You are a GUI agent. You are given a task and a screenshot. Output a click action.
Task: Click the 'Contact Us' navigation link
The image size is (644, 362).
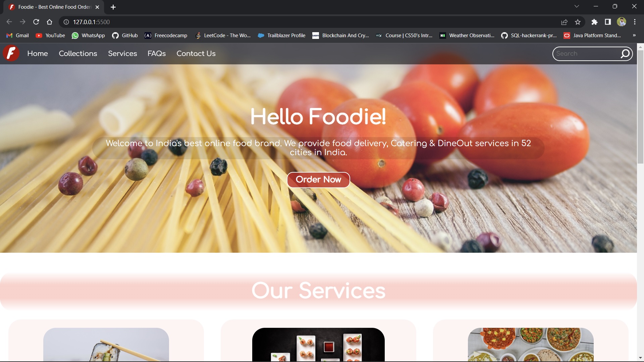tap(196, 54)
